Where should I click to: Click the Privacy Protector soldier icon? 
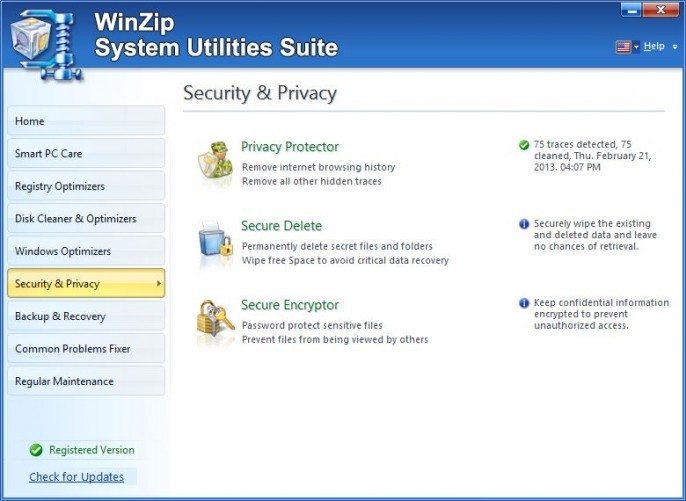(x=215, y=164)
